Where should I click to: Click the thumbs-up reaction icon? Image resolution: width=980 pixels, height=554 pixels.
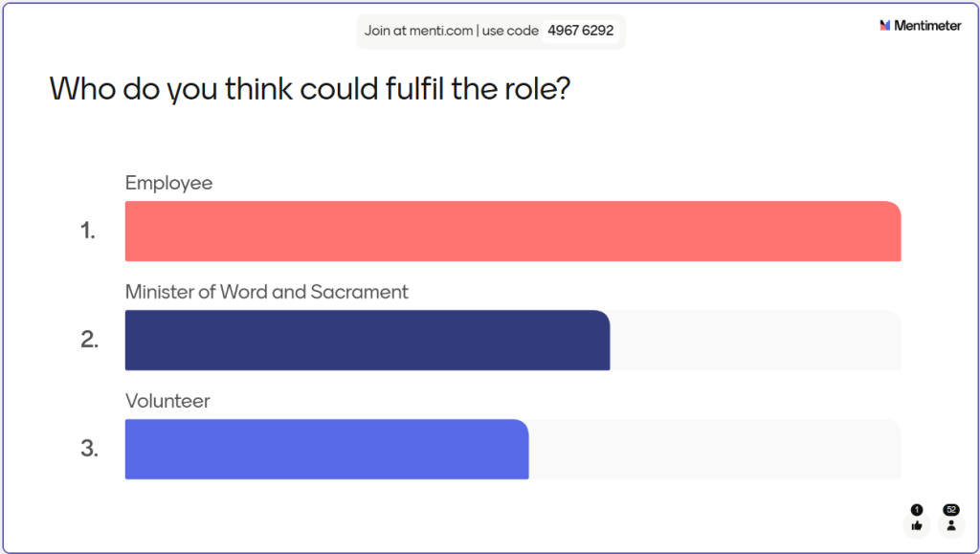917,525
